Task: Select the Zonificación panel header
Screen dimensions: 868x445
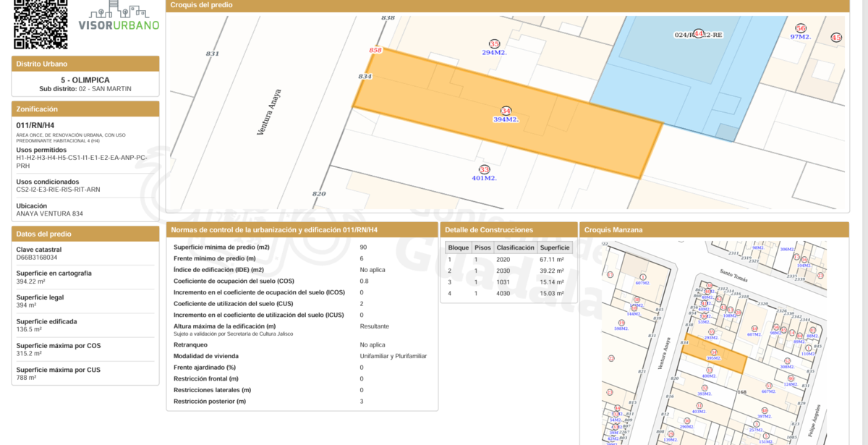Action: click(85, 109)
